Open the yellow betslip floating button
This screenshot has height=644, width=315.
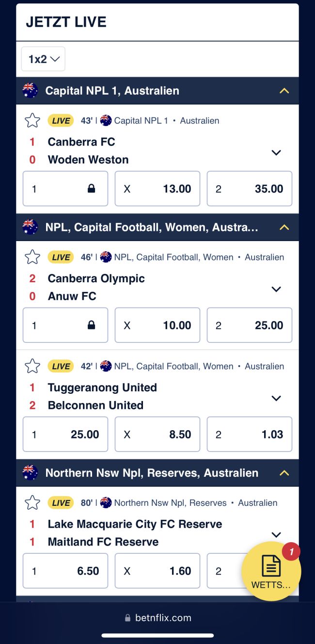(x=271, y=571)
